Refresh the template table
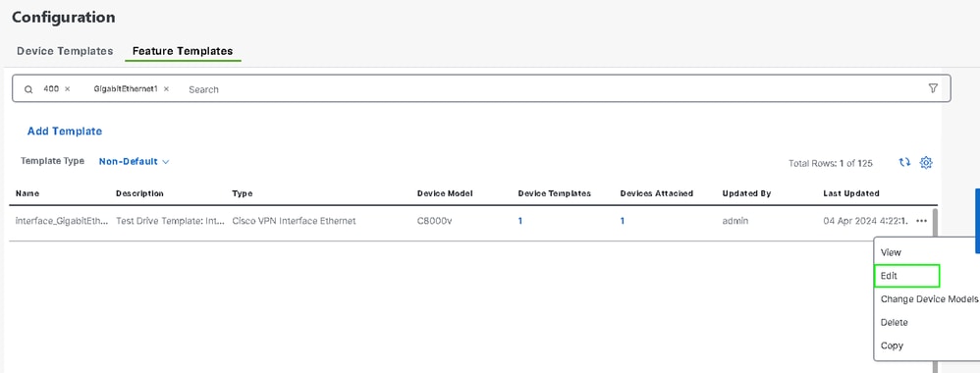 coord(904,162)
